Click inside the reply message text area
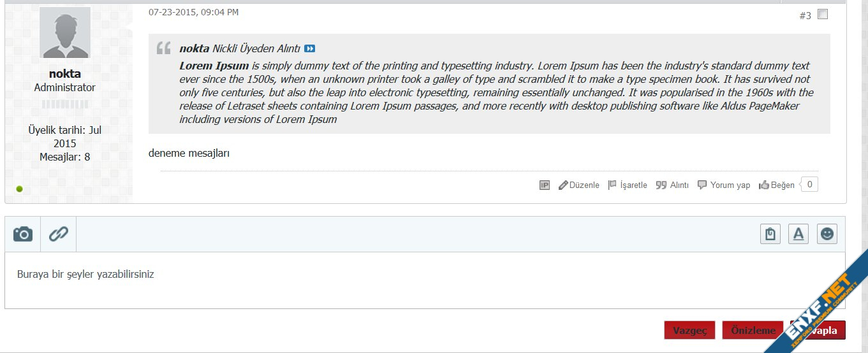The height and width of the screenshot is (353, 868). tap(425, 280)
